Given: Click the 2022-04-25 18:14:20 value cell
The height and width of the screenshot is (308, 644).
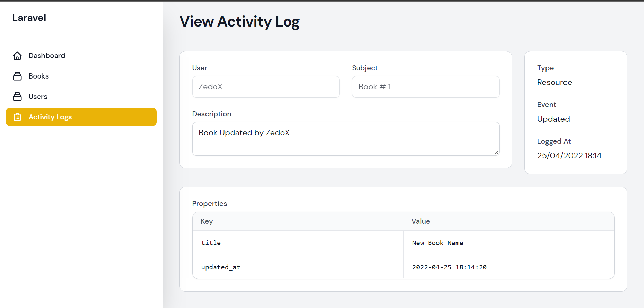Looking at the screenshot, I should [x=449, y=267].
